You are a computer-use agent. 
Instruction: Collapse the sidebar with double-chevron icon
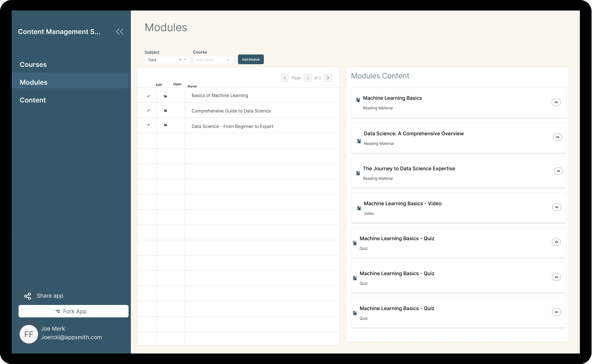click(120, 31)
